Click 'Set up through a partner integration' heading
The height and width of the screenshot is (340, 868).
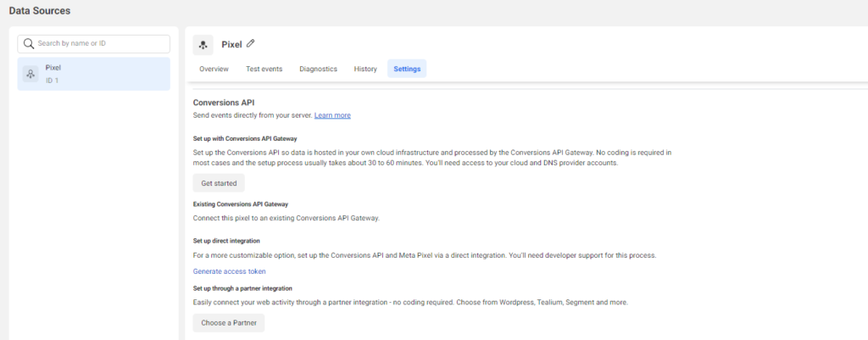point(242,288)
